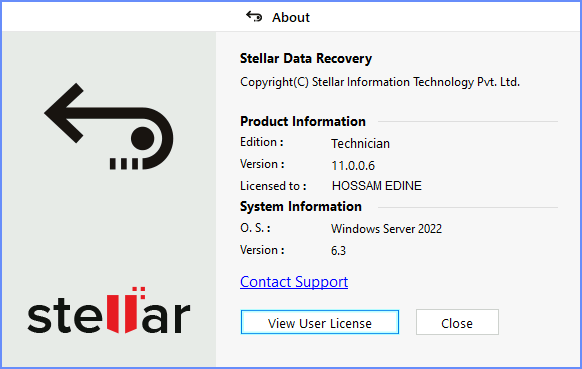The height and width of the screenshot is (369, 582).
Task: Select the 'Technician' edition value
Action: pos(360,144)
